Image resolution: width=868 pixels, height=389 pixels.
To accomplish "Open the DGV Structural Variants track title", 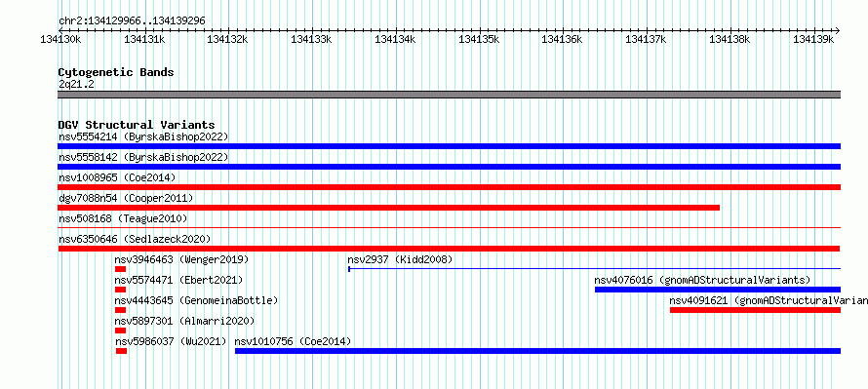I will coord(137,125).
